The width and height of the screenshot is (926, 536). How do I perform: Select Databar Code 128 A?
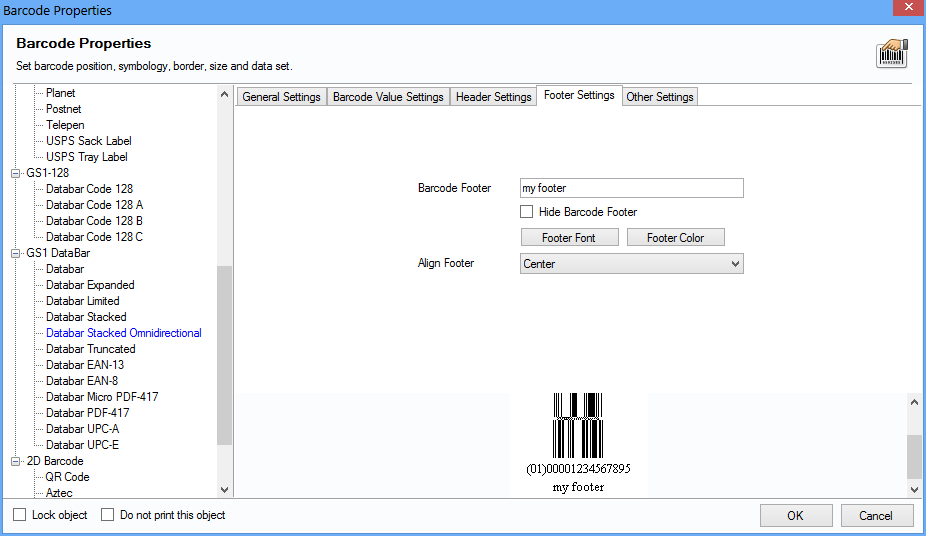tap(94, 205)
